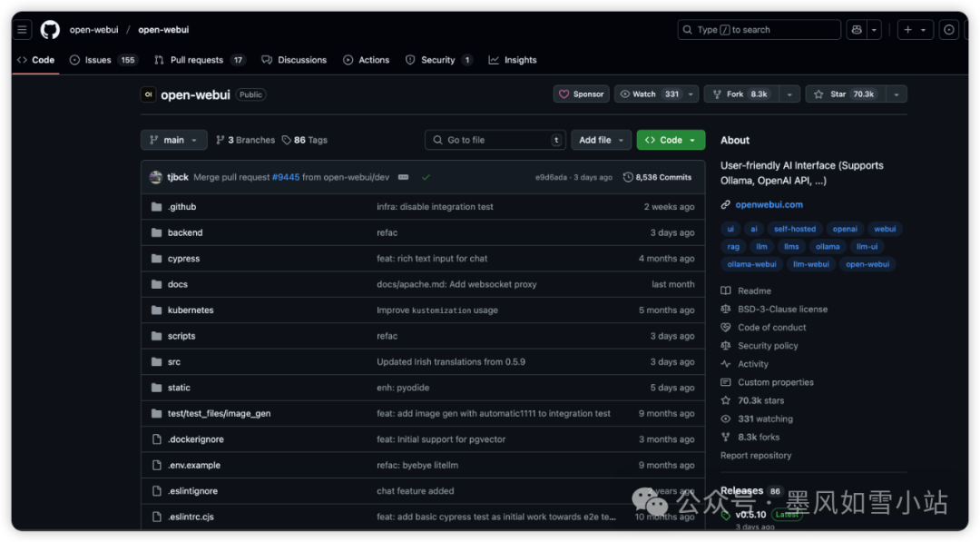Click the commit history clock icon
980x542 pixels.
(x=627, y=177)
